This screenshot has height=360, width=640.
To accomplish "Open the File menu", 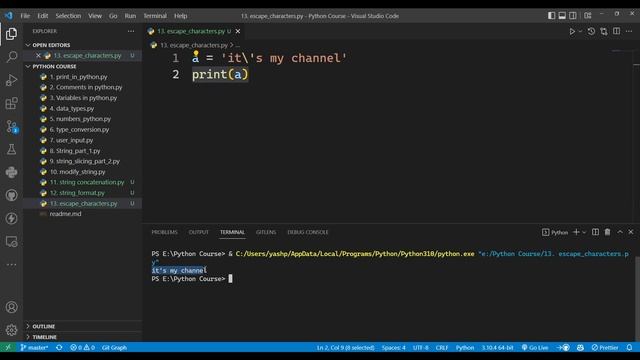I will click(25, 16).
